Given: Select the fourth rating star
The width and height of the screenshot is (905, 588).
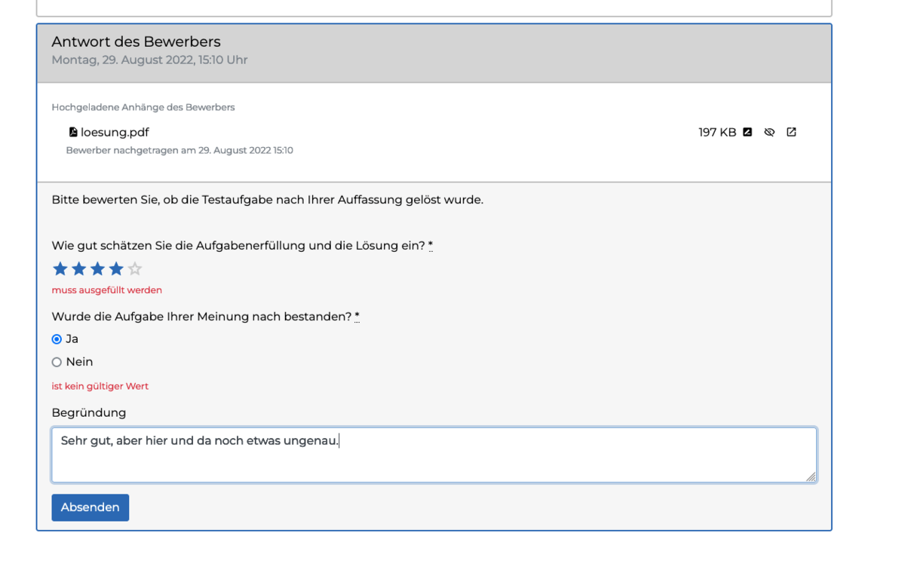Looking at the screenshot, I should coord(116,269).
